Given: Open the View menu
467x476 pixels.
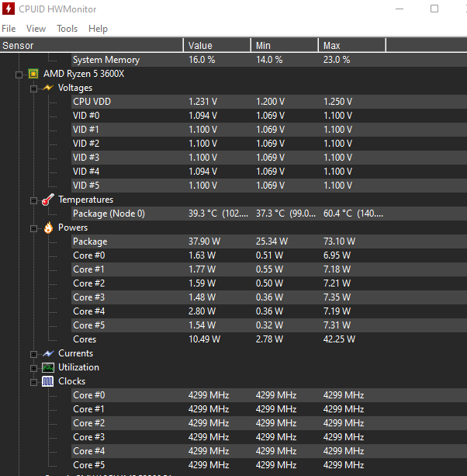Looking at the screenshot, I should [x=36, y=29].
